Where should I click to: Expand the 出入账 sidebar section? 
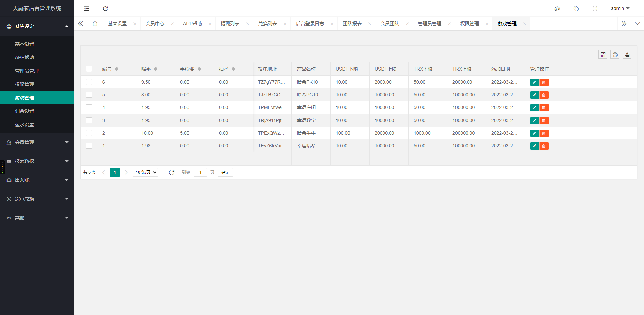(x=37, y=180)
